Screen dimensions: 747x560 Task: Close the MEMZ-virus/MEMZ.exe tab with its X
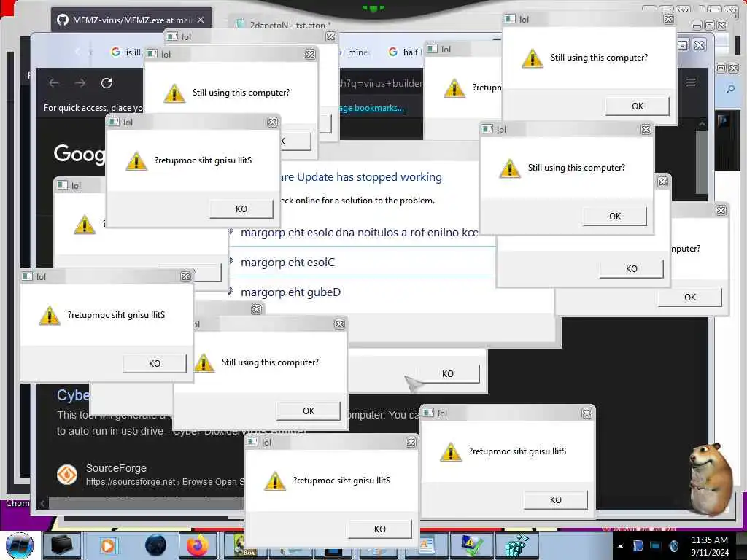(201, 20)
